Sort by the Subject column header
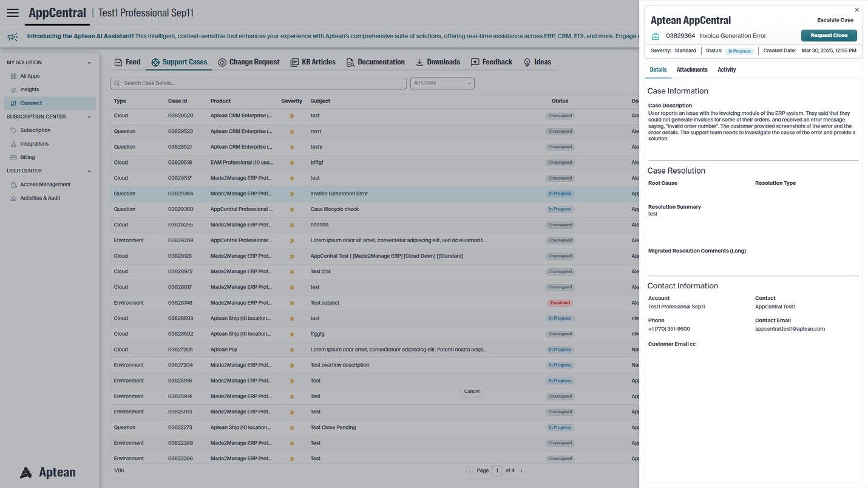868x488 pixels. point(320,101)
